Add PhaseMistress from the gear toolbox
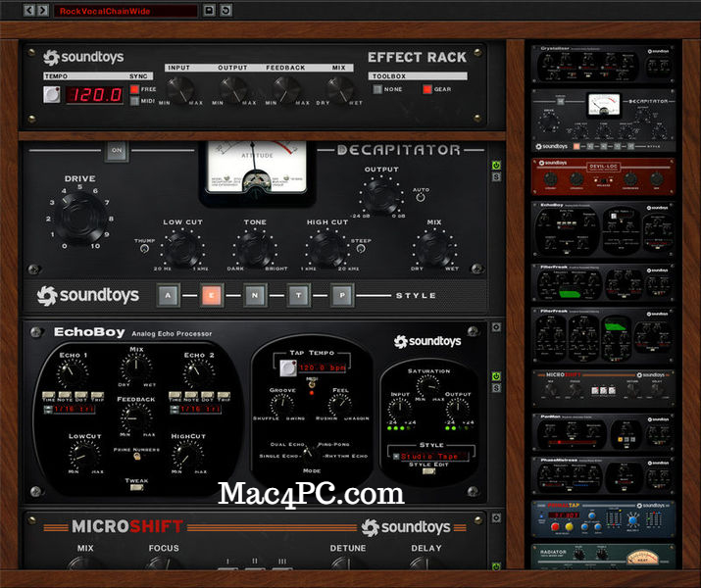 (x=603, y=474)
